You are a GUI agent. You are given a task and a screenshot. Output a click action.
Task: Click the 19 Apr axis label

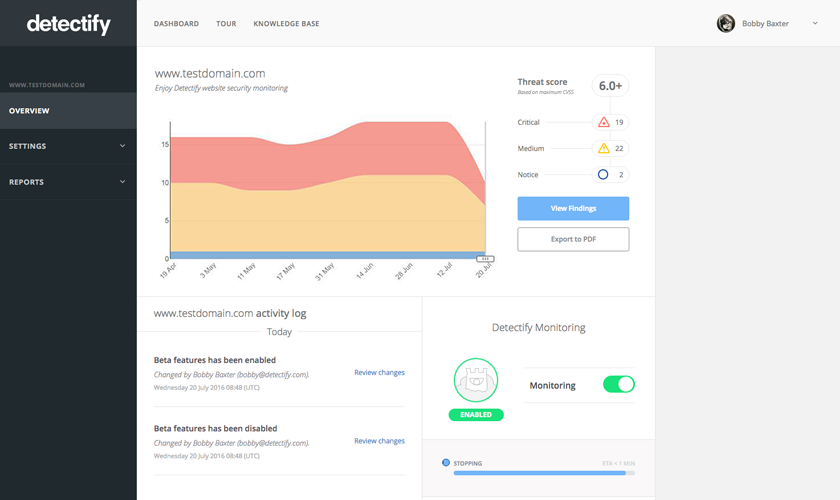pos(168,271)
